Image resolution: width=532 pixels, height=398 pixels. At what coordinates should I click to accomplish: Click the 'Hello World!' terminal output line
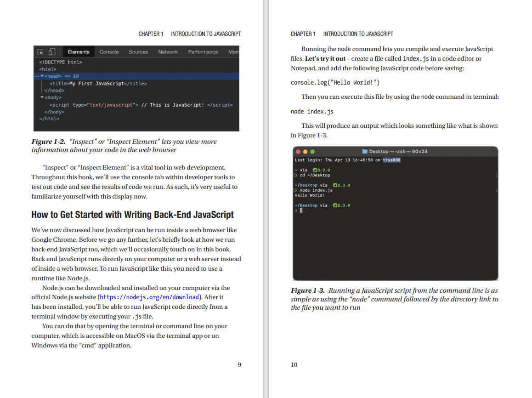pyautogui.click(x=310, y=195)
